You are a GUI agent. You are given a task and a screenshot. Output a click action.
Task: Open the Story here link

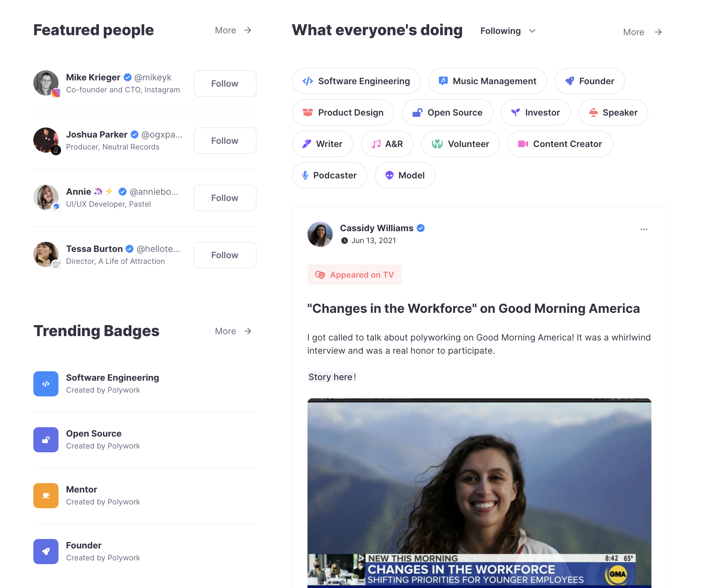[330, 377]
